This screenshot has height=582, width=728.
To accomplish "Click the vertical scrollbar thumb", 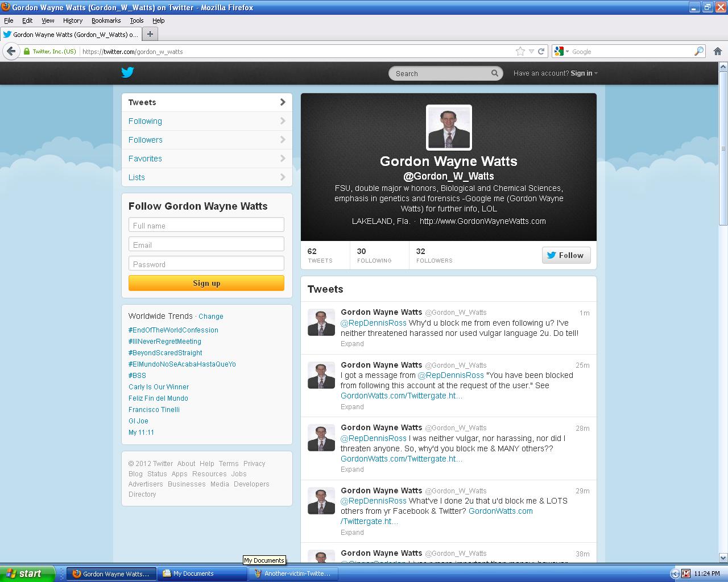I will point(723,148).
